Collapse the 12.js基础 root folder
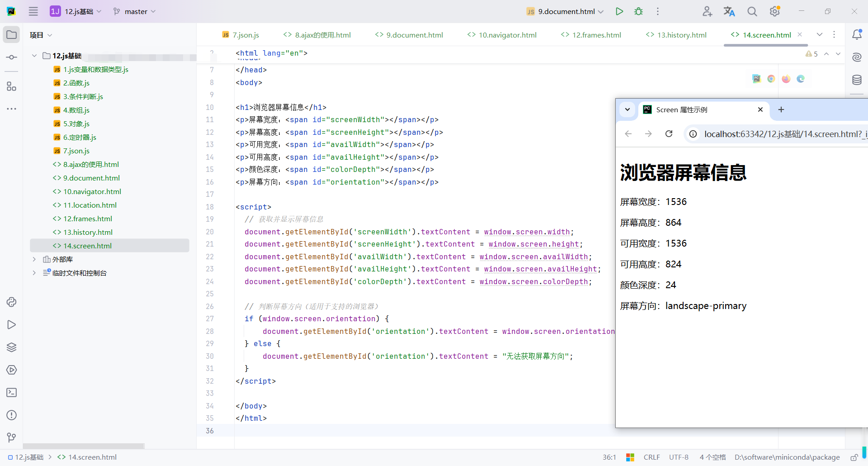The width and height of the screenshot is (868, 466). pos(34,56)
